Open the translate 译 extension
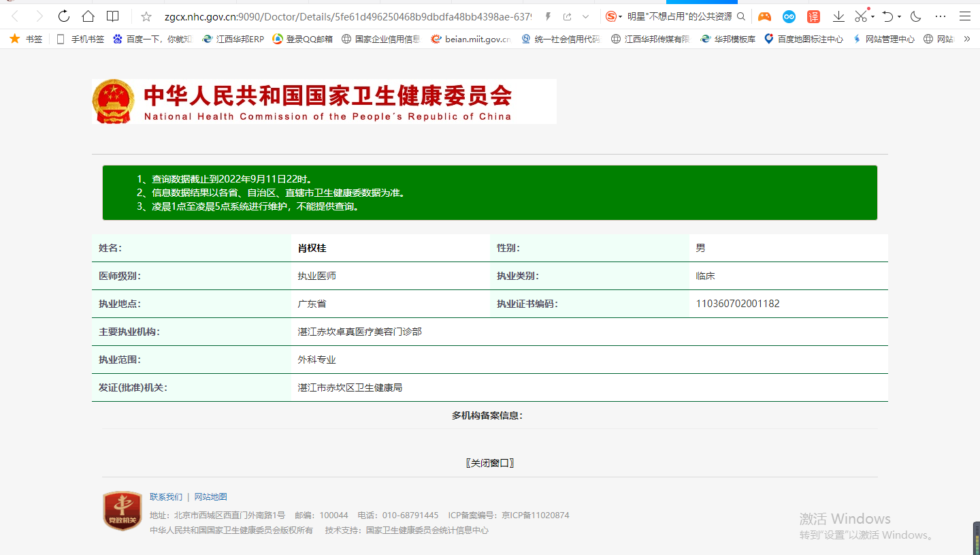 [x=813, y=16]
